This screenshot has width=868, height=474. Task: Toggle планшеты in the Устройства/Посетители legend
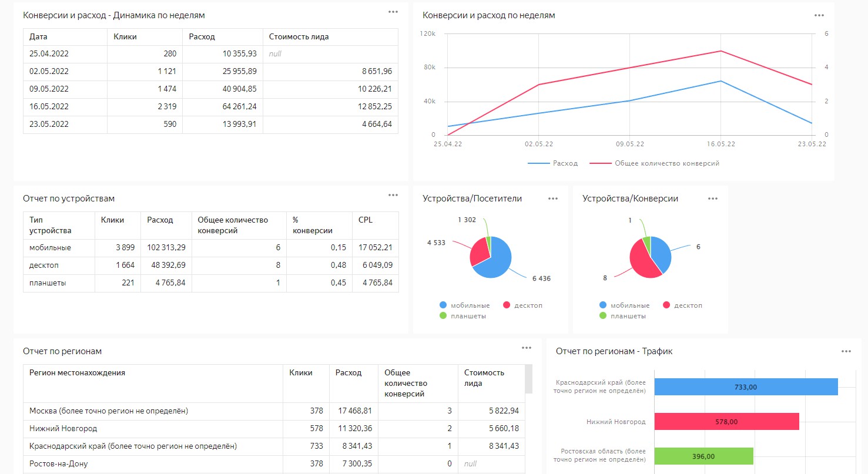tap(463, 316)
